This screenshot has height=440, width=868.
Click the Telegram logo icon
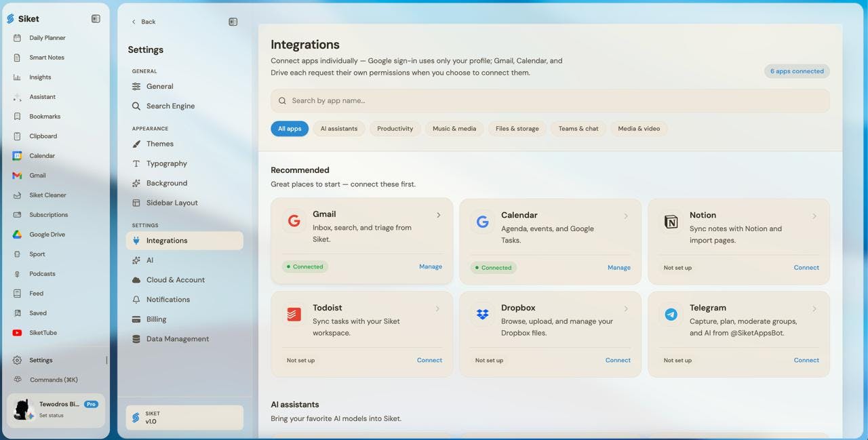671,315
